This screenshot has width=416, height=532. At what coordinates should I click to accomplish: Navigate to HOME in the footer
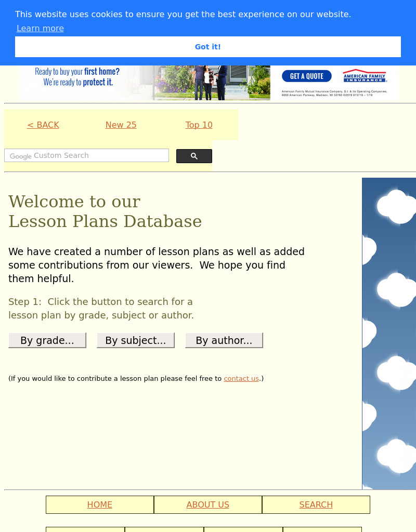[100, 504]
